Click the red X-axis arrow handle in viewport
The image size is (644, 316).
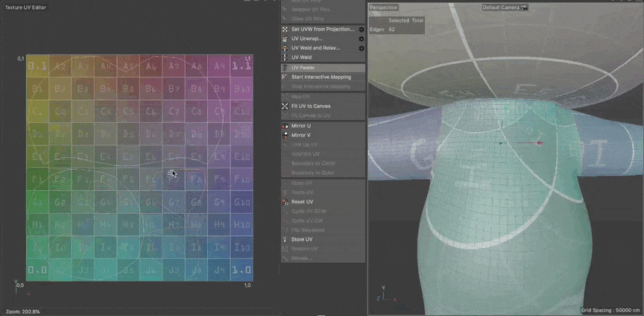click(x=539, y=143)
